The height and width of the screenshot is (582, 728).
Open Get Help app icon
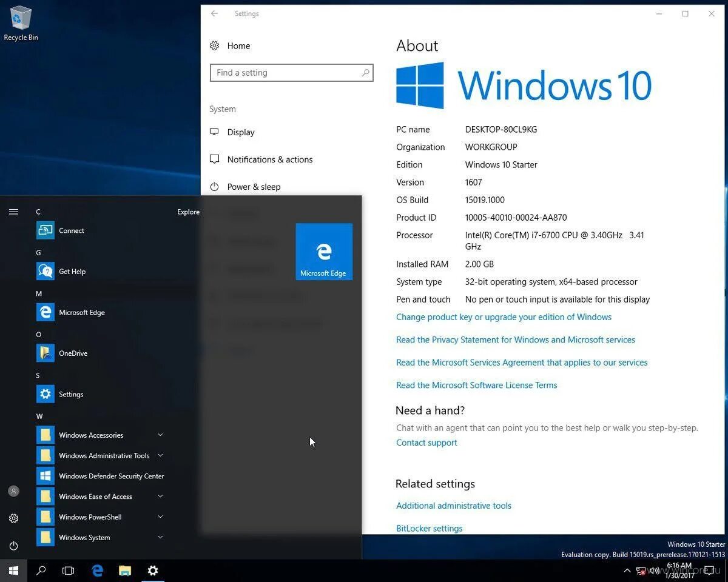(45, 271)
